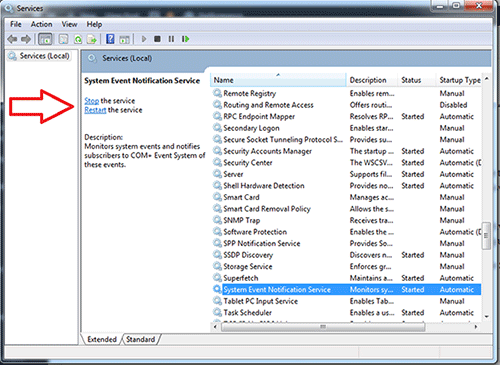Screen dimensions: 500x365
Task: Select the Tablet PC Input Service row
Action: [347, 301]
